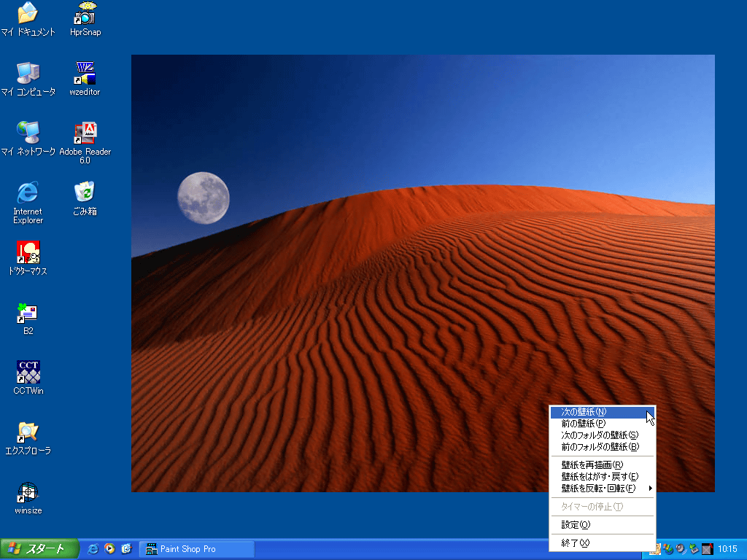Launch Internet Explorer from Quick Launch

coord(93,548)
